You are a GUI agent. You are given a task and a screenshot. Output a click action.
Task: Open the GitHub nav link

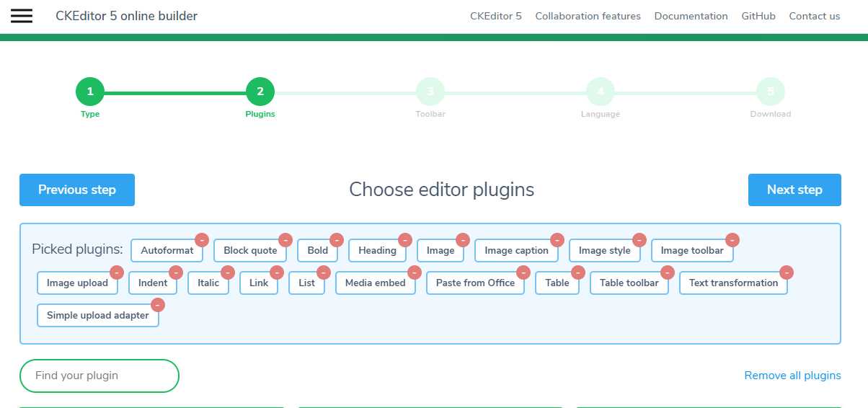coord(758,16)
